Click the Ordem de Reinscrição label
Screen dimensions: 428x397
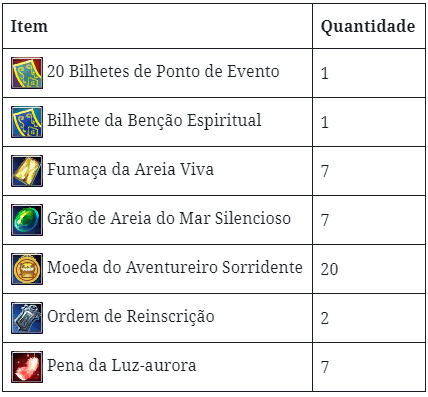[131, 317]
